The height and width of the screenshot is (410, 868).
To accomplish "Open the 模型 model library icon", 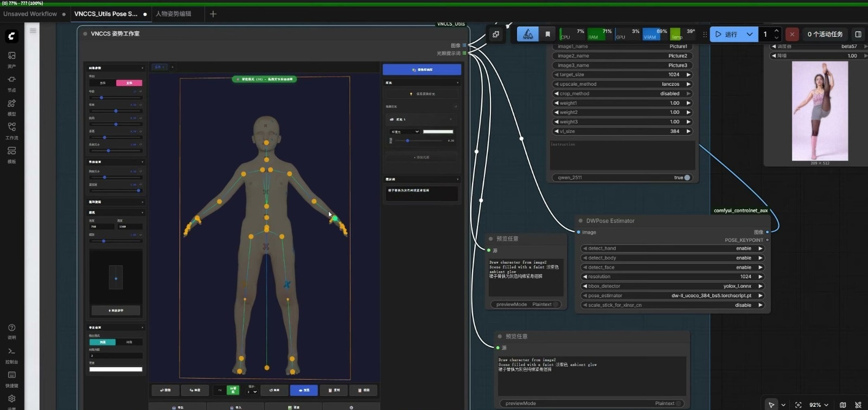I will click(x=11, y=104).
